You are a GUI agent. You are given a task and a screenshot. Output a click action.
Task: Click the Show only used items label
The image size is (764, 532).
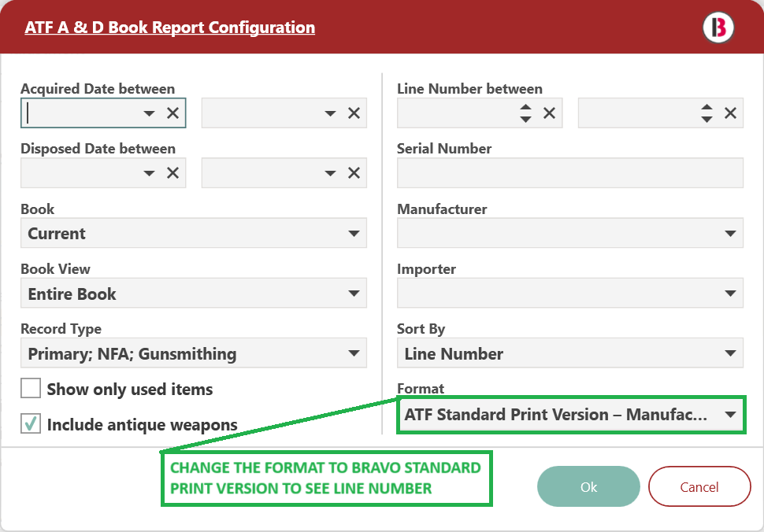[130, 390]
